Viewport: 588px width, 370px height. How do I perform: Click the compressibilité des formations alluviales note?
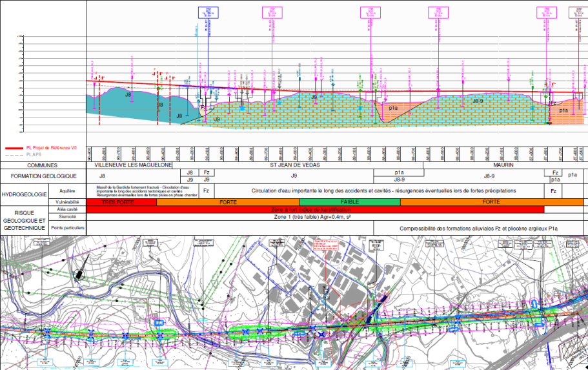(478, 228)
